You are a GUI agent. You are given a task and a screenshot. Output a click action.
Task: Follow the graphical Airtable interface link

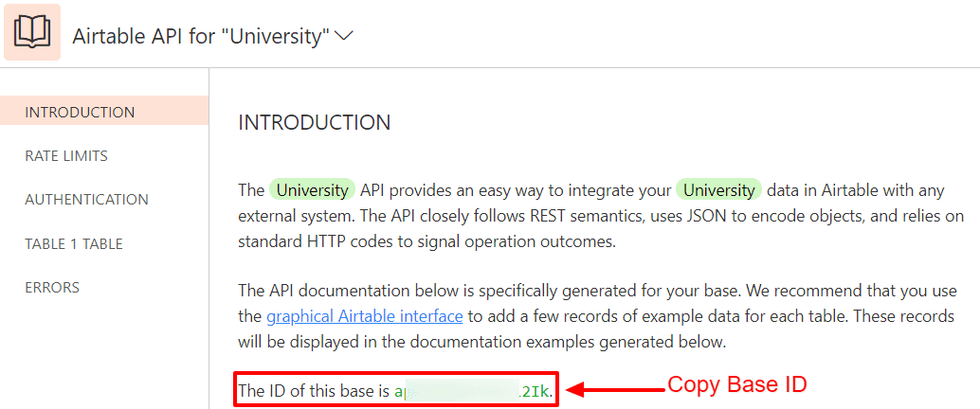[364, 316]
